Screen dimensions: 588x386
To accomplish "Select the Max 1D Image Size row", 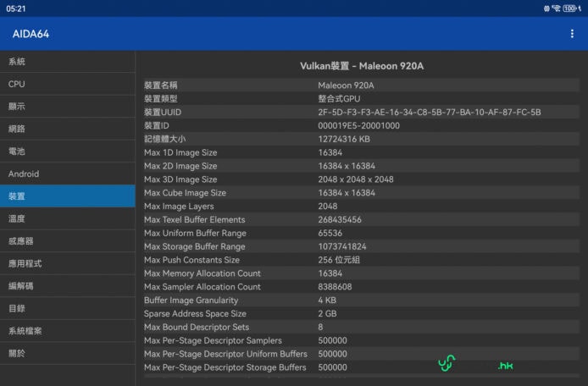I will 362,152.
